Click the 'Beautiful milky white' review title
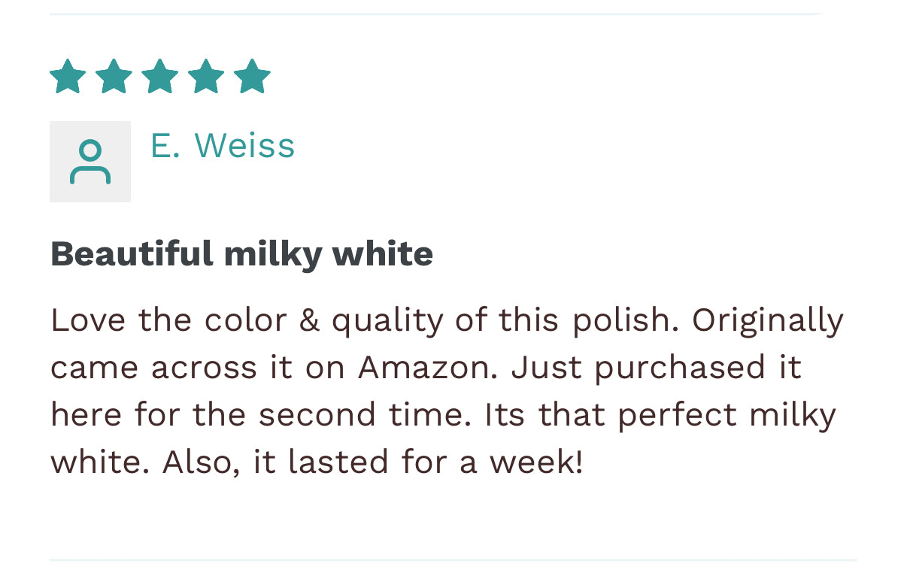The image size is (907, 588). pos(241,253)
